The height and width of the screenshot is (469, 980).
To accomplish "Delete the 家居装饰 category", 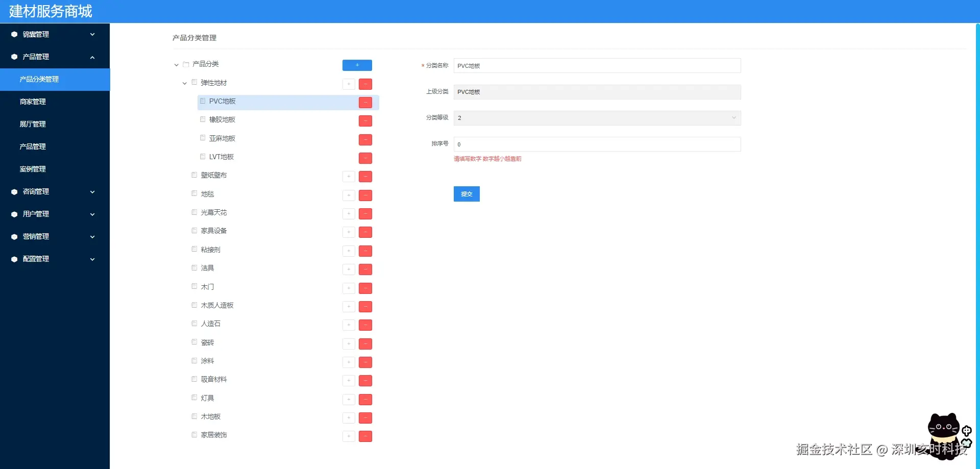I will pos(365,436).
